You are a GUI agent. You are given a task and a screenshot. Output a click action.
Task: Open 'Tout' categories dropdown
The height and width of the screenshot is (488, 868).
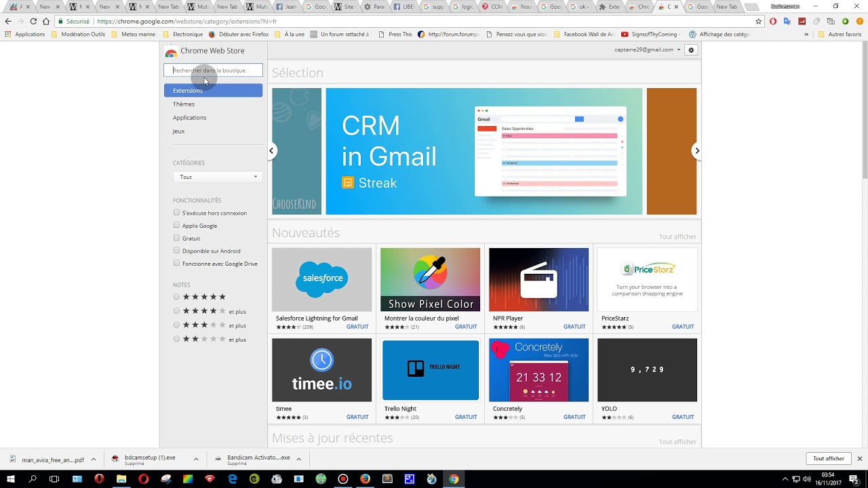pyautogui.click(x=218, y=177)
